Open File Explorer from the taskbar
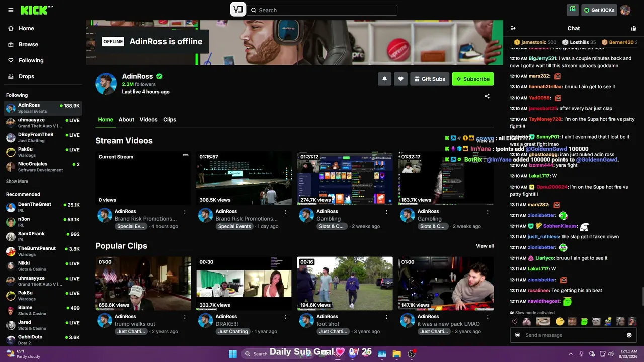The width and height of the screenshot is (644, 362). point(396,354)
